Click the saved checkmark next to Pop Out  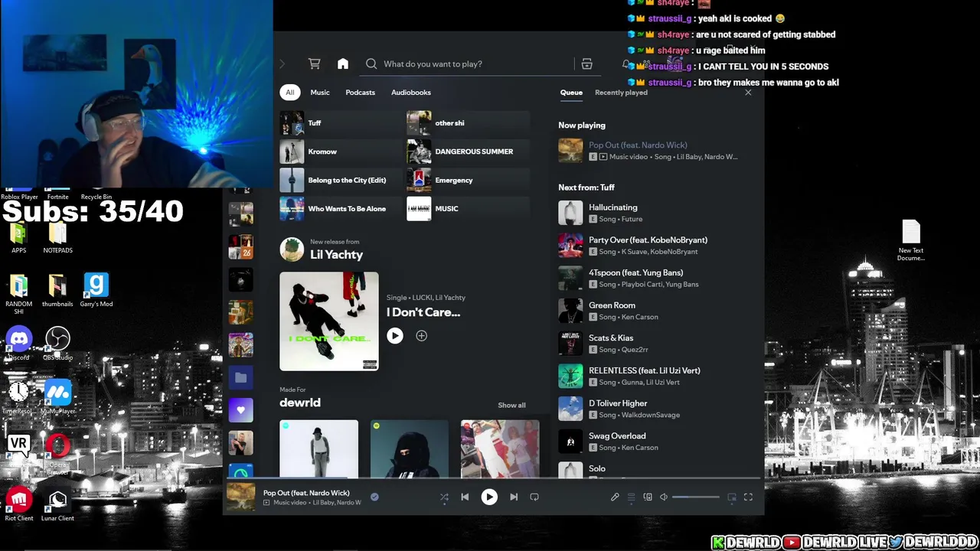374,497
